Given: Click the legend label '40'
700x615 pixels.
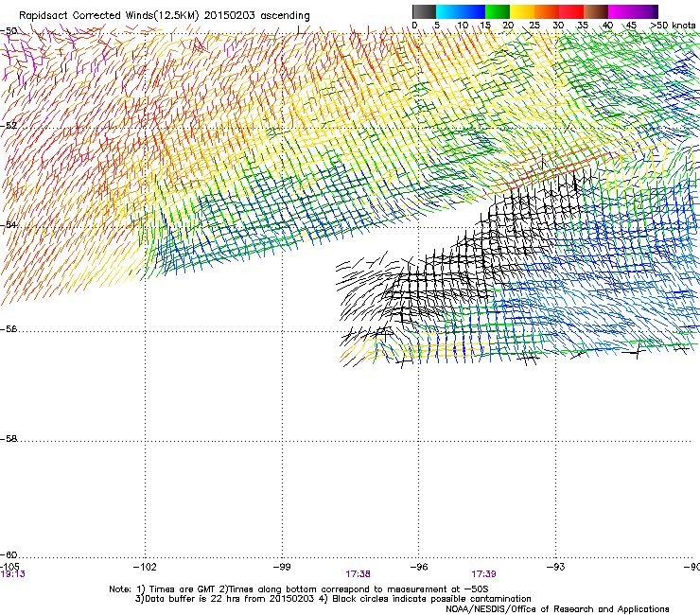Looking at the screenshot, I should 607,26.
